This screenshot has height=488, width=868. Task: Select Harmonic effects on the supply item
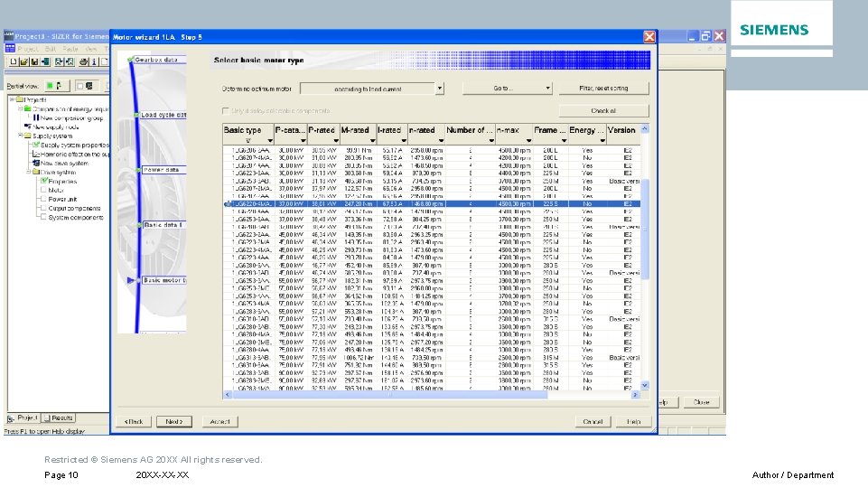pyautogui.click(x=74, y=154)
